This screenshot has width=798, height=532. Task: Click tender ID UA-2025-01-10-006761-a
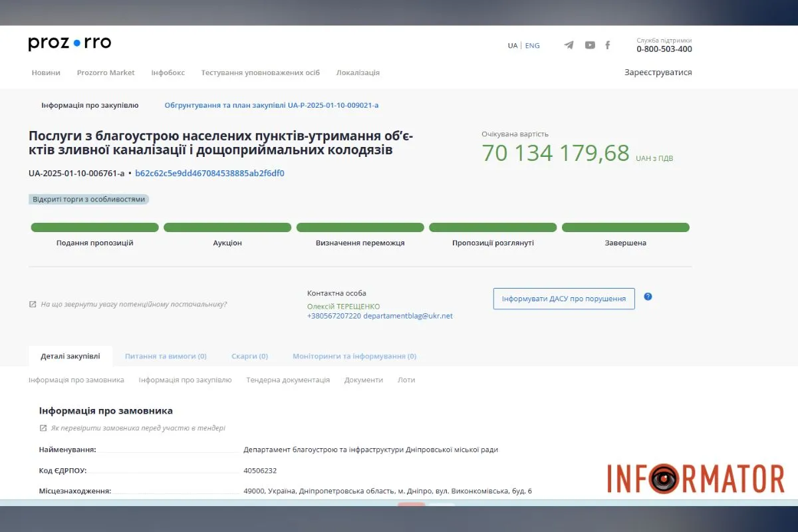(x=76, y=174)
